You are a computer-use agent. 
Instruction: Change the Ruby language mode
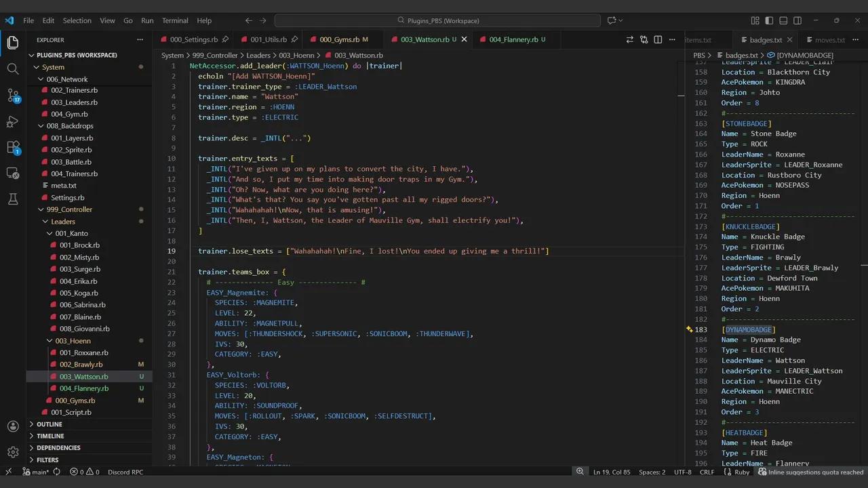[741, 472]
